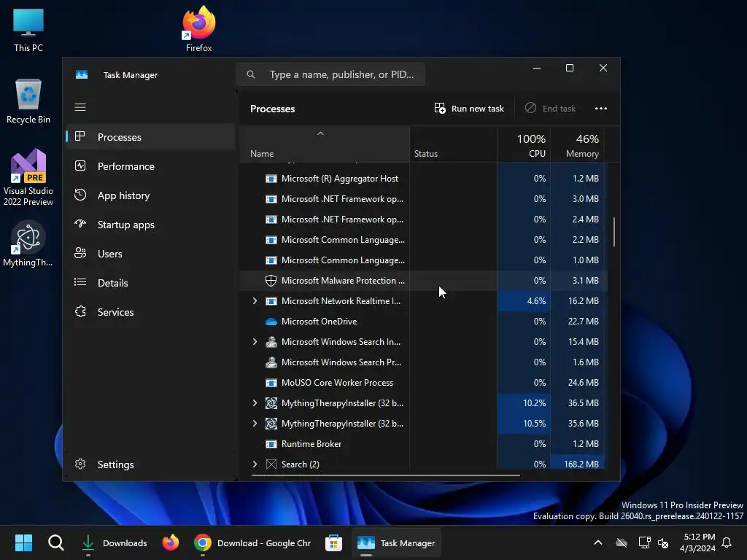Click the horizontal scrollbar below the process list

click(x=385, y=475)
